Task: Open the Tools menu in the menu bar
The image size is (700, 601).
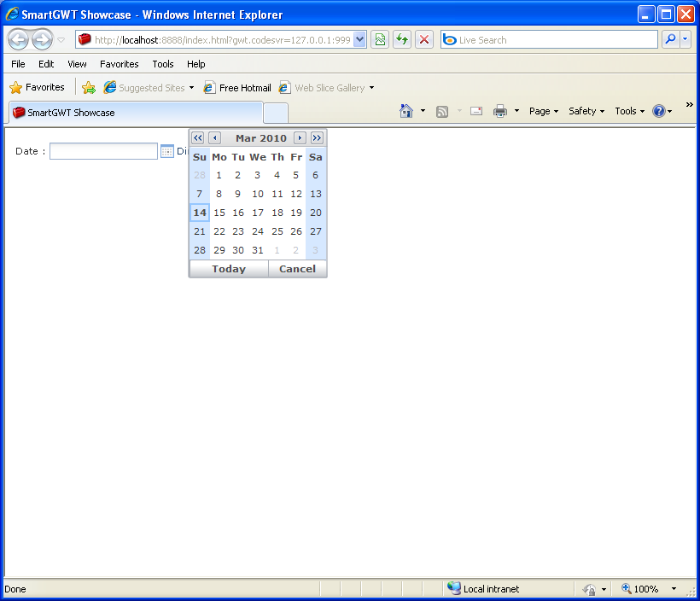Action: 163,64
